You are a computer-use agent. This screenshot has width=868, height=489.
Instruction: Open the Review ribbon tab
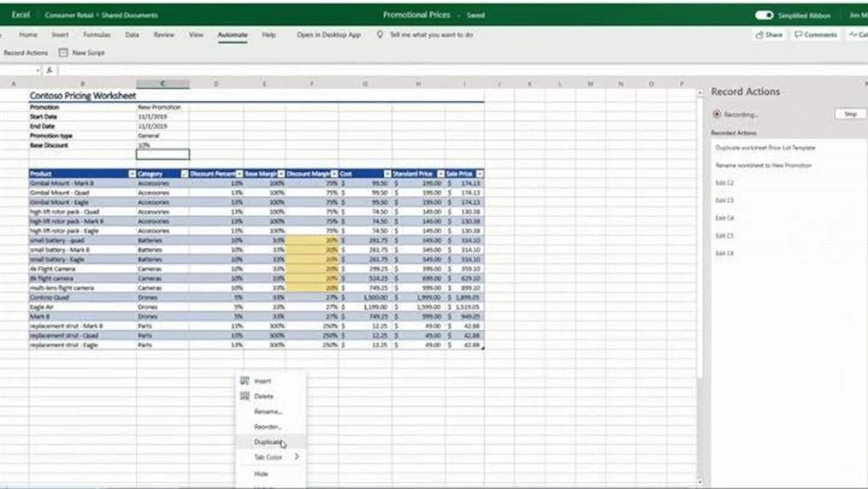[x=164, y=35]
